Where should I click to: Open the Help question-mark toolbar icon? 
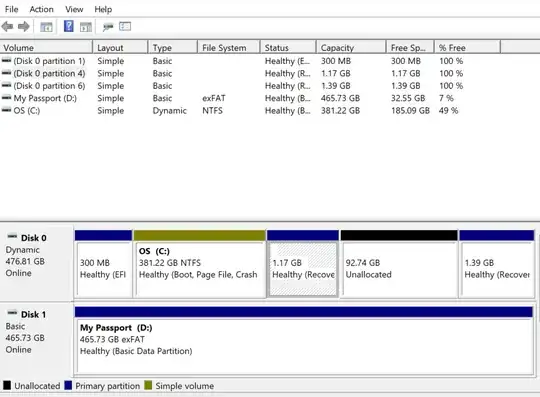(x=69, y=26)
